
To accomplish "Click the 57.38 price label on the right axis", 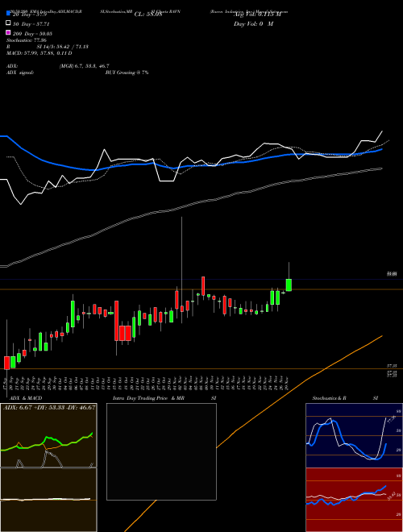I will point(393,366).
